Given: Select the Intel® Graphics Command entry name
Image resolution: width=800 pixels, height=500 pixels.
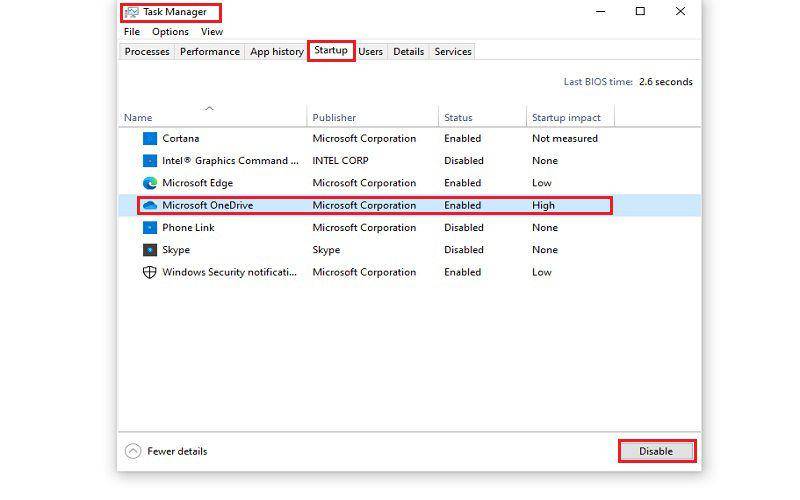Looking at the screenshot, I should tap(230, 161).
